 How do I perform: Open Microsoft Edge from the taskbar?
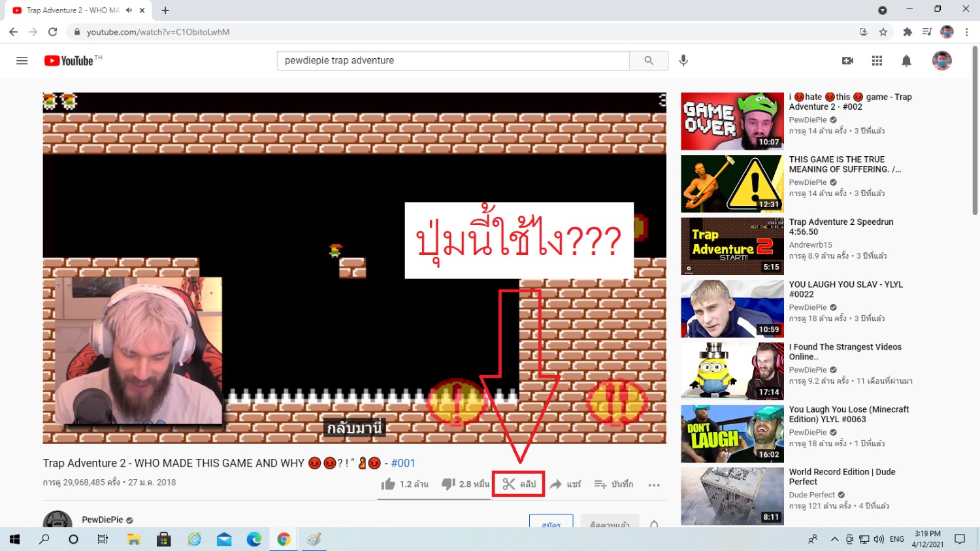click(x=254, y=539)
